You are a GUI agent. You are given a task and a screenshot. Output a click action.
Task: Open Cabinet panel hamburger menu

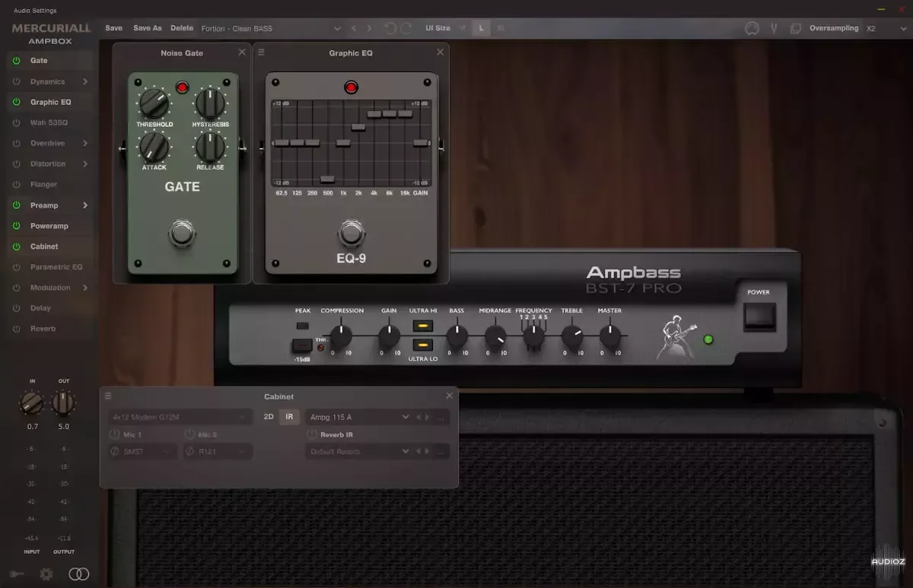click(108, 396)
